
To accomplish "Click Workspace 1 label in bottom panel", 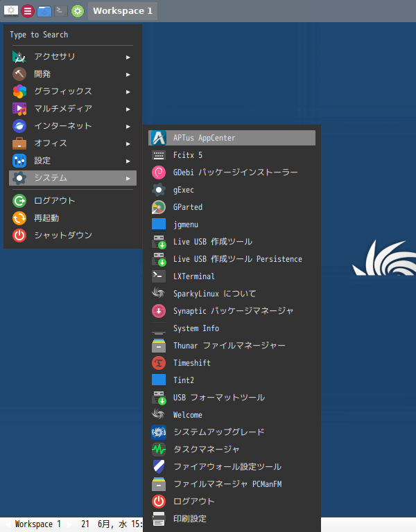I will [x=38, y=524].
